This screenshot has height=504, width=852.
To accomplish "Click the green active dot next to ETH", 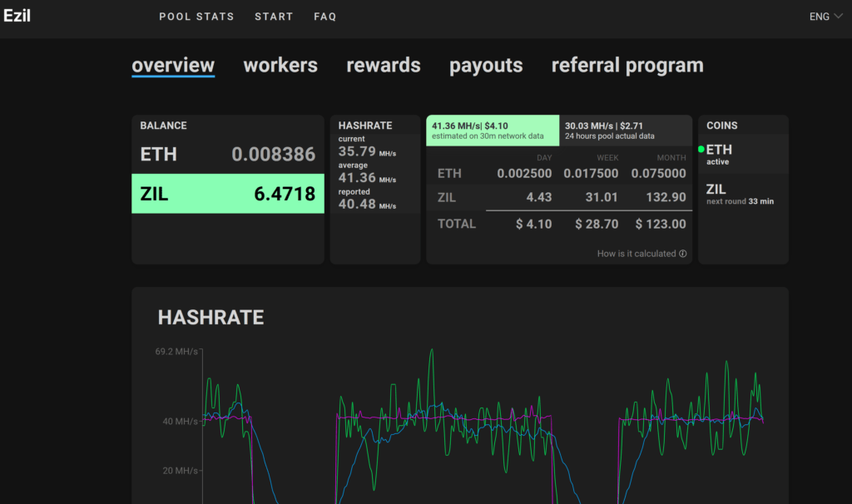I will 701,150.
